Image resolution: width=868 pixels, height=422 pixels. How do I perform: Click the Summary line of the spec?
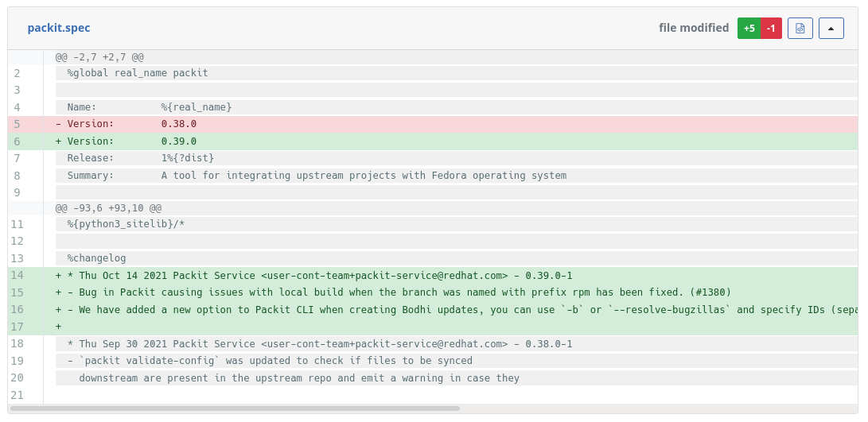pos(317,176)
